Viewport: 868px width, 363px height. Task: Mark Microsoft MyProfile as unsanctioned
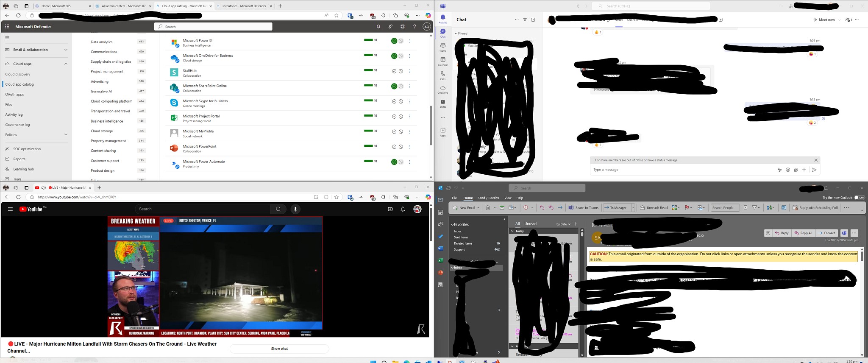click(401, 132)
